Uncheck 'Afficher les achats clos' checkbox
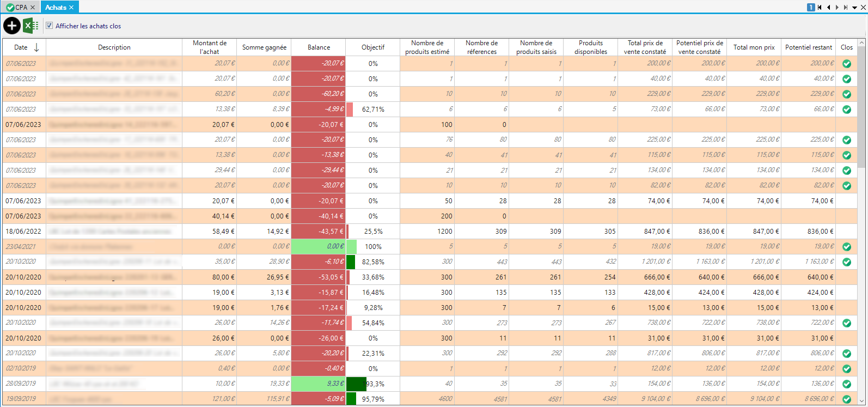The image size is (868, 407). (x=50, y=26)
